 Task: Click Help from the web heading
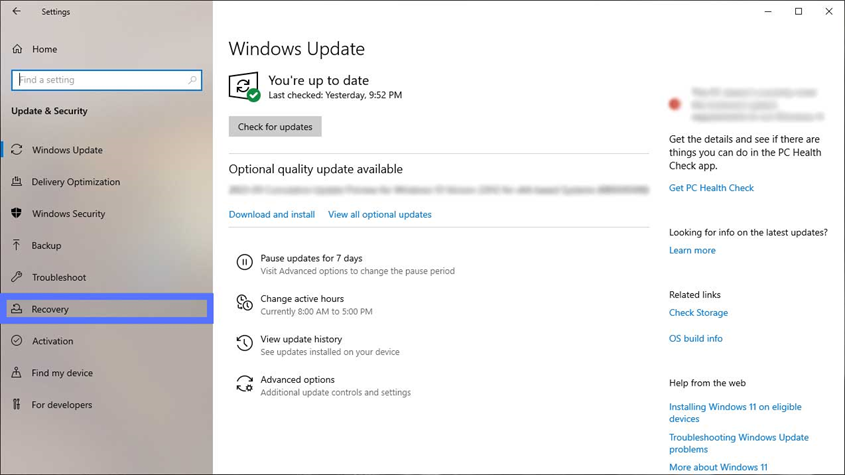708,383
